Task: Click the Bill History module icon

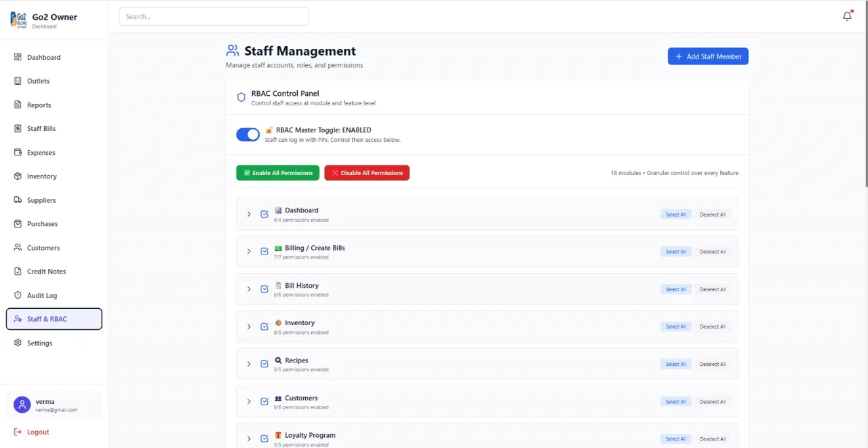Action: coord(278,285)
